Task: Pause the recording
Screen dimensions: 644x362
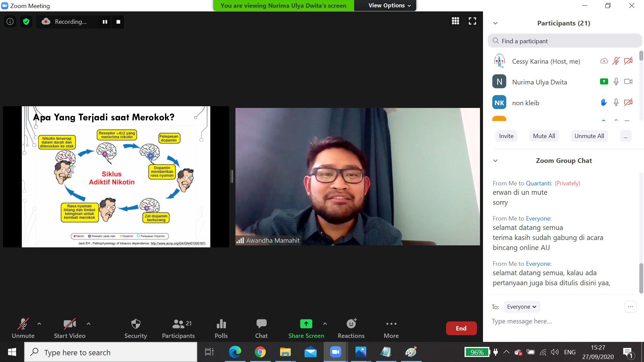Action: pos(105,22)
